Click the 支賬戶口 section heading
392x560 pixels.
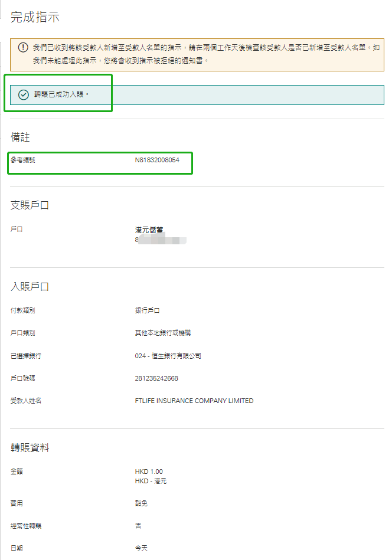point(30,205)
